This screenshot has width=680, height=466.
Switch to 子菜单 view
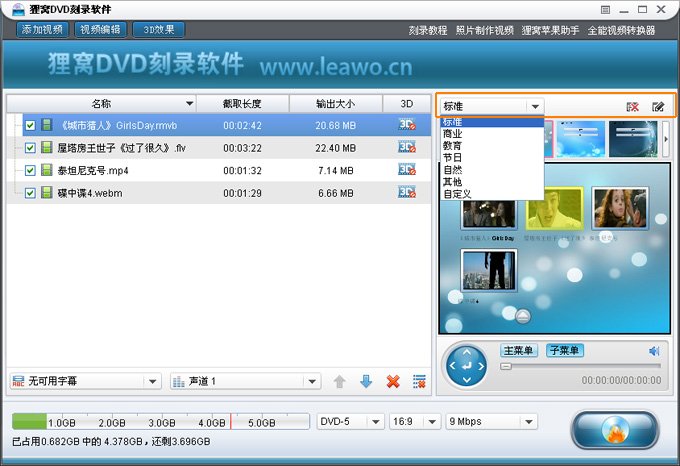(565, 350)
